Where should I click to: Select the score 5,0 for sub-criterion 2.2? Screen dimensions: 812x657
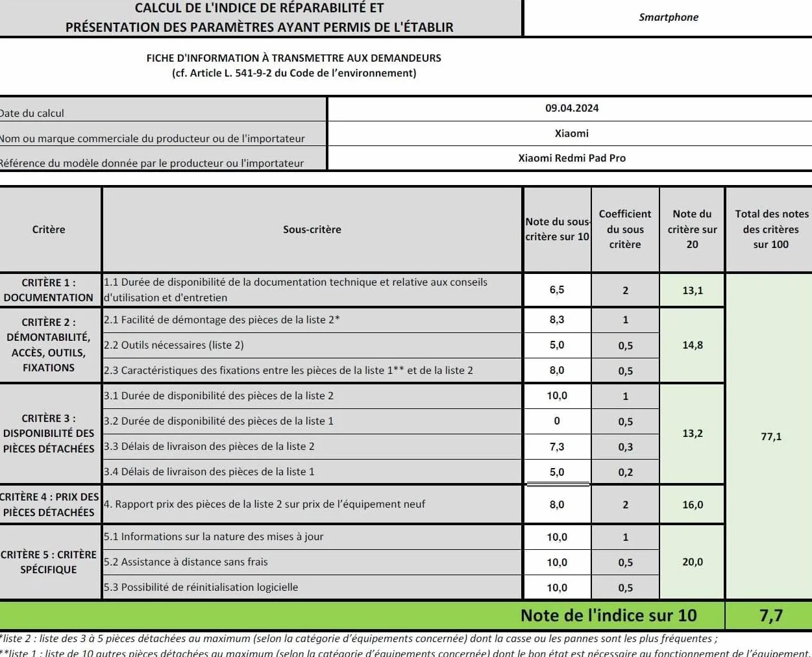click(557, 345)
